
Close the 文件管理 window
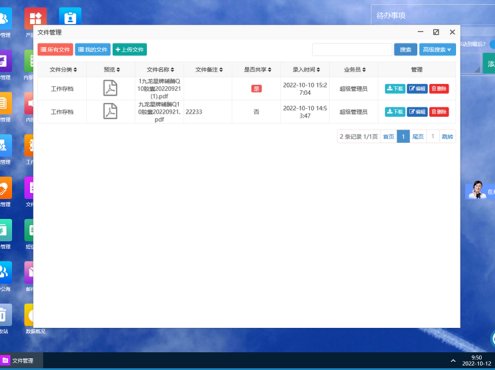click(x=452, y=32)
